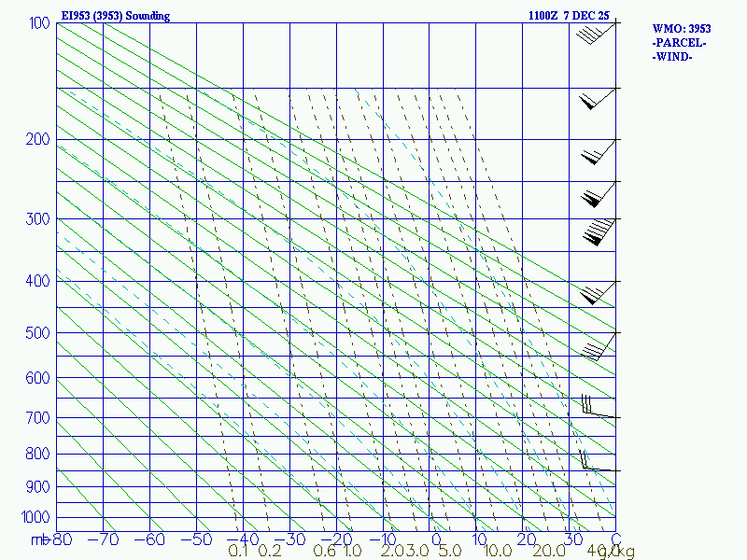Click the '1100Z 7 DEC 25' timestamp
747x560 pixels.
pos(569,16)
